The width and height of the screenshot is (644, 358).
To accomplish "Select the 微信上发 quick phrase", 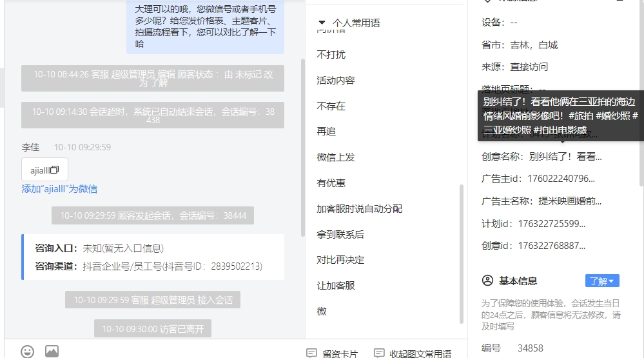I will (336, 157).
